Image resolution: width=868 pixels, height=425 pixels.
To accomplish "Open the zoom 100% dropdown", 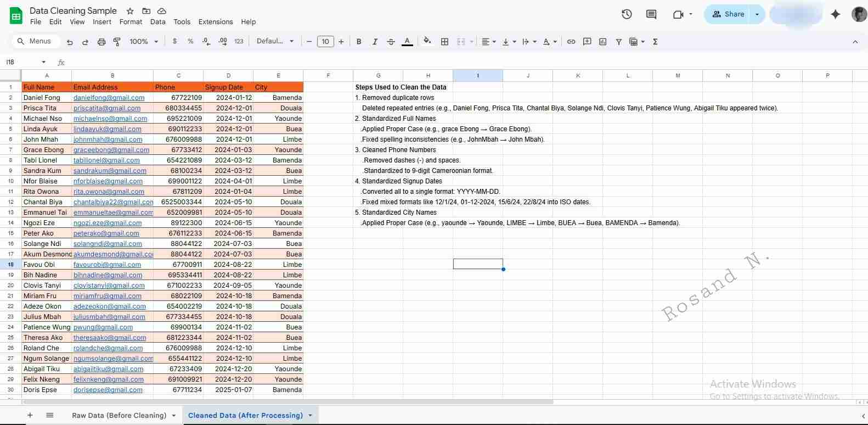I will (x=144, y=42).
